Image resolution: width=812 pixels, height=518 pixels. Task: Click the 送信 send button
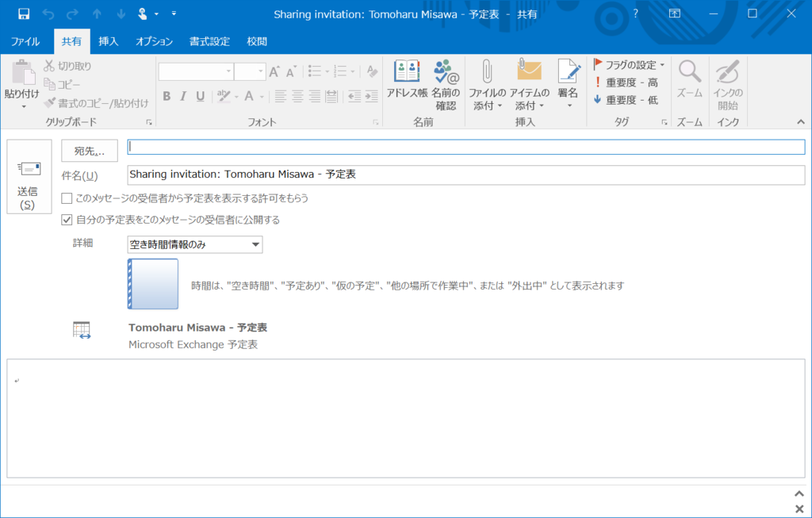pyautogui.click(x=29, y=177)
